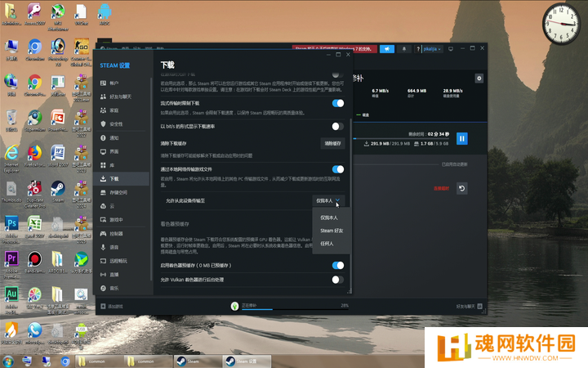Open the 库 library settings section
588x368 pixels.
tap(122, 165)
